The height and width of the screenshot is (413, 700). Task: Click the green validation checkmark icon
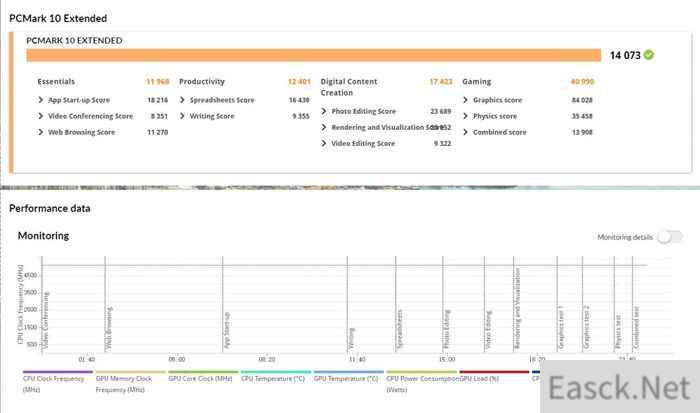[x=649, y=55]
